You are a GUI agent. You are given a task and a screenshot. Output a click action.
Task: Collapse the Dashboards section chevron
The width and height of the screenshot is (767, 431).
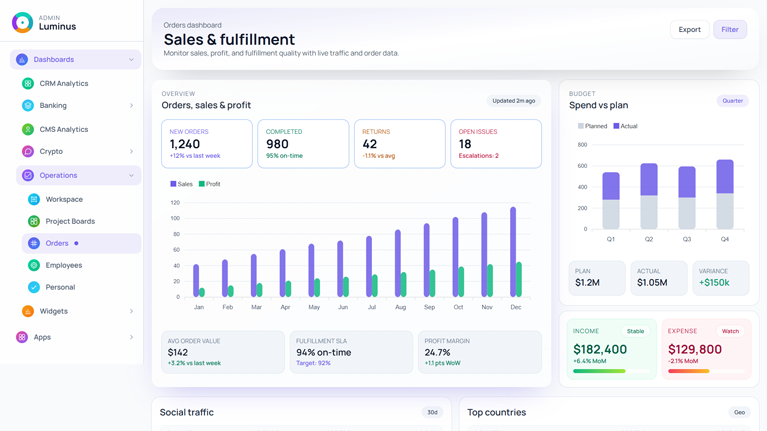(131, 60)
